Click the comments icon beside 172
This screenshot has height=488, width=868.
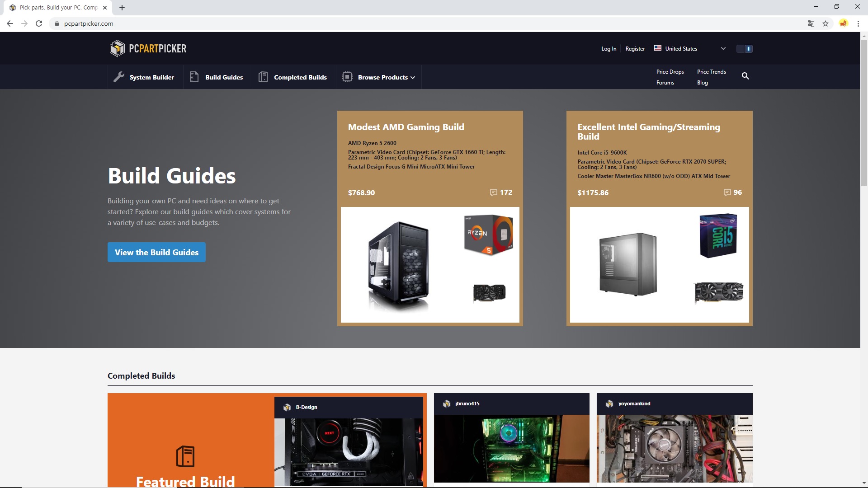point(494,192)
